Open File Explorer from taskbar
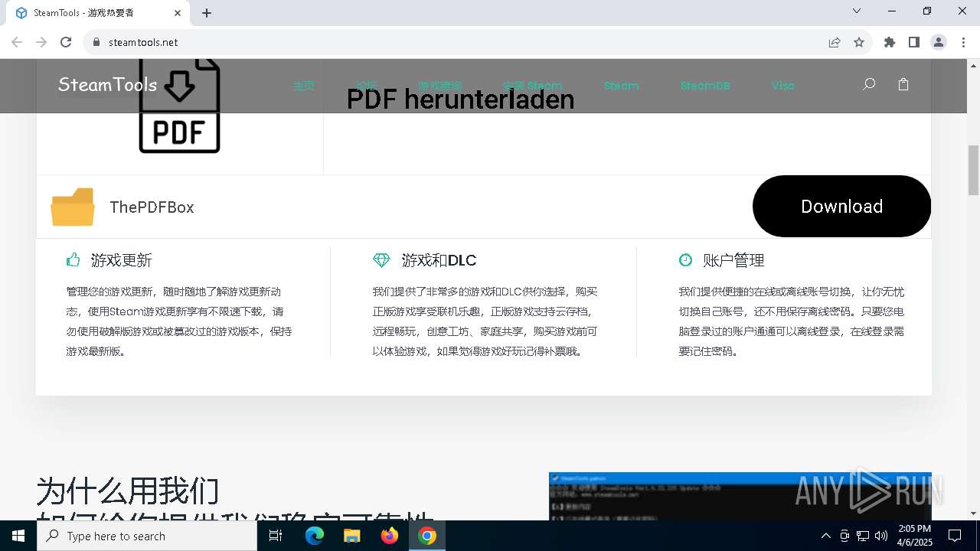This screenshot has width=980, height=551. [351, 536]
